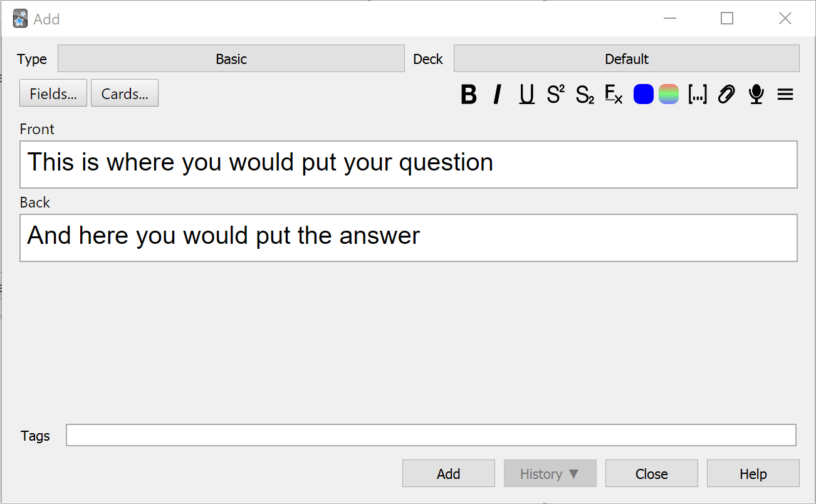The image size is (816, 504).
Task: Attach a picture, audio, or video file
Action: [x=726, y=95]
